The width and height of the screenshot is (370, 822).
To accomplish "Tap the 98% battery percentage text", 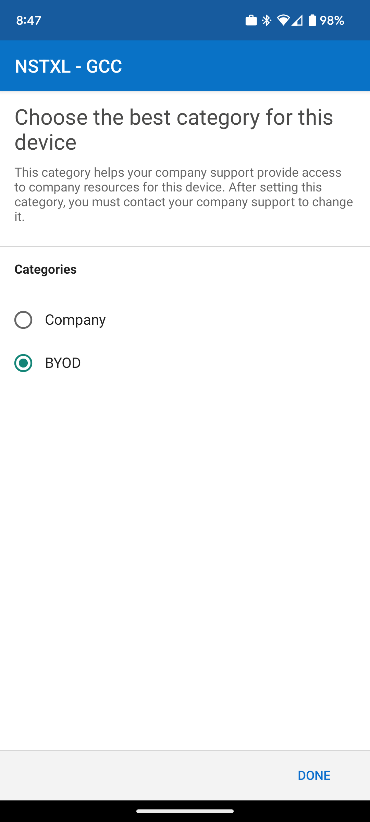I will tap(332, 20).
